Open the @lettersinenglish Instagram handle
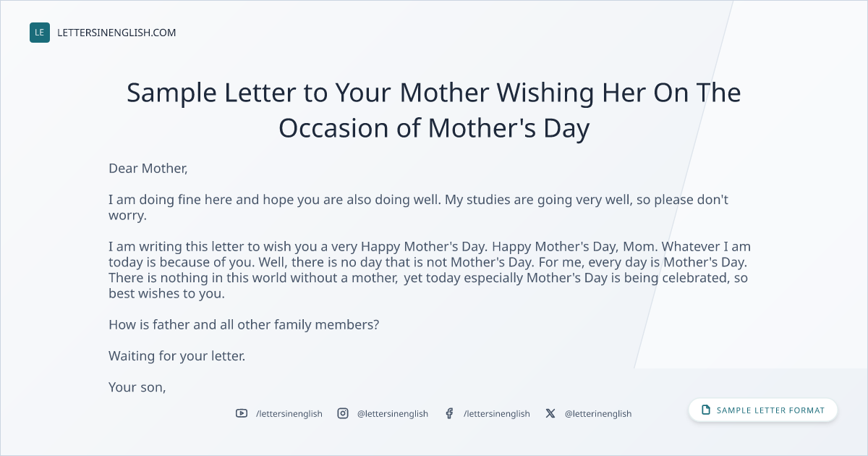Screen dimensions: 868x456 click(393, 413)
